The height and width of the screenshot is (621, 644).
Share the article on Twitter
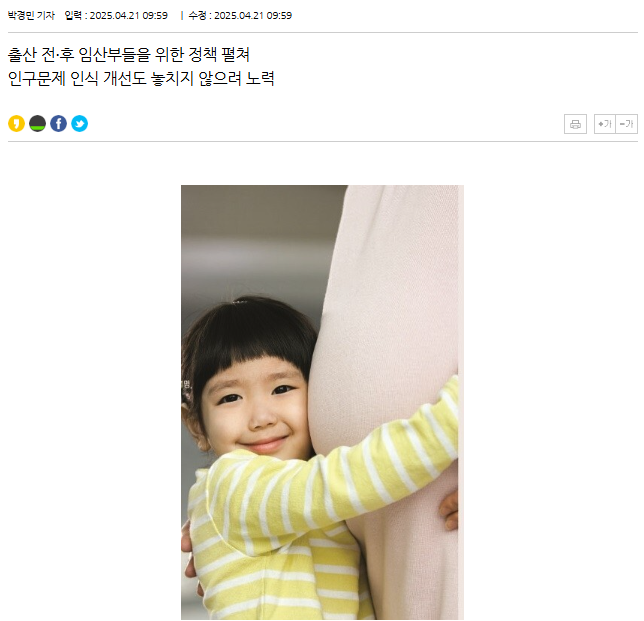tap(79, 124)
